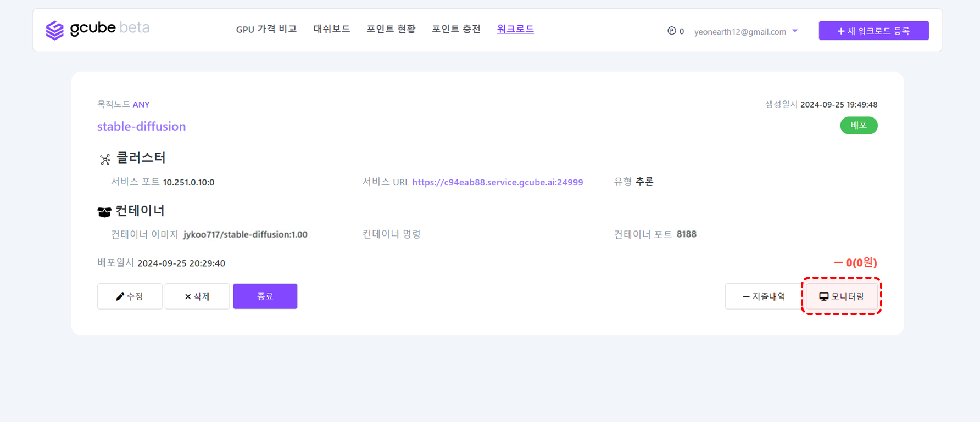Click the 유형 추론 type value

pyautogui.click(x=644, y=182)
